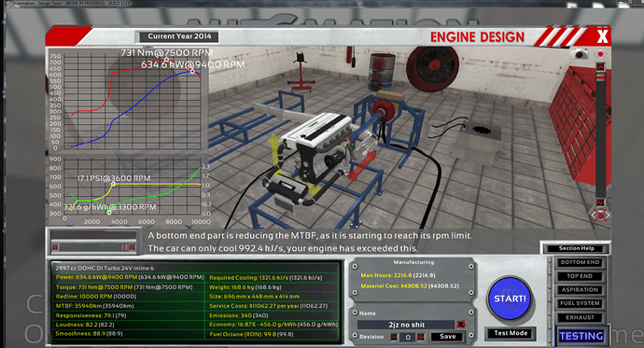Click the engine name field '2jz no shit'
This screenshot has height=348, width=644.
point(406,325)
